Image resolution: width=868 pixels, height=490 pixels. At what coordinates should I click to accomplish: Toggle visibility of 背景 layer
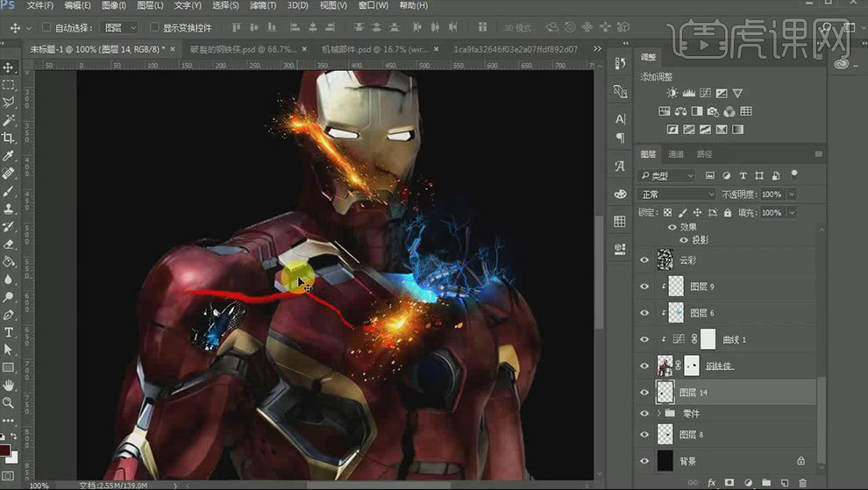coord(645,461)
